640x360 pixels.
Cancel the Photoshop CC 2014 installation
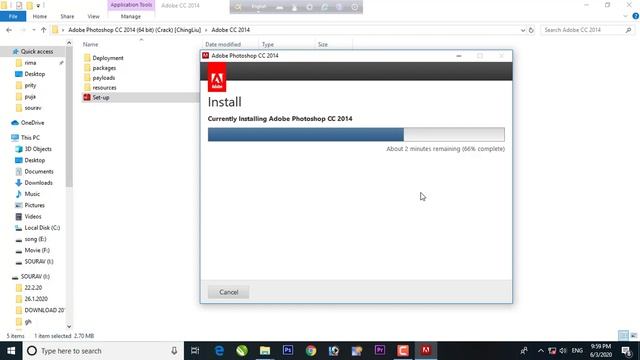click(229, 292)
